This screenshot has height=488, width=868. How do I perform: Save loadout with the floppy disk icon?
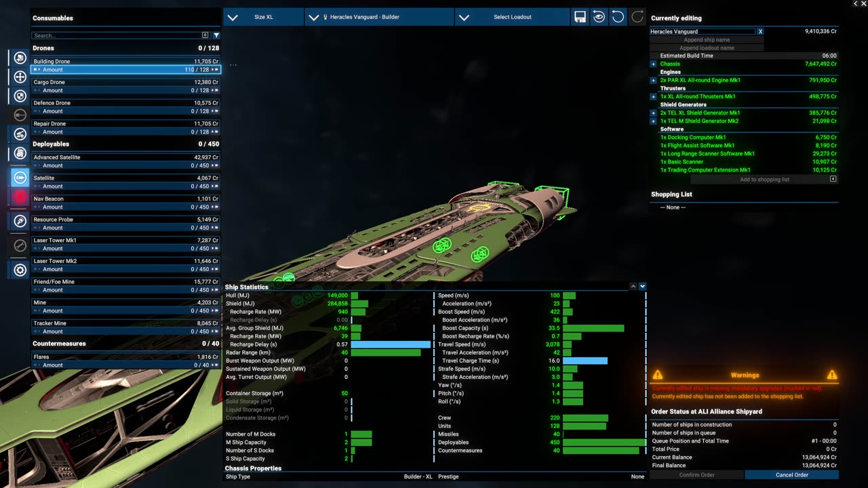pyautogui.click(x=580, y=17)
